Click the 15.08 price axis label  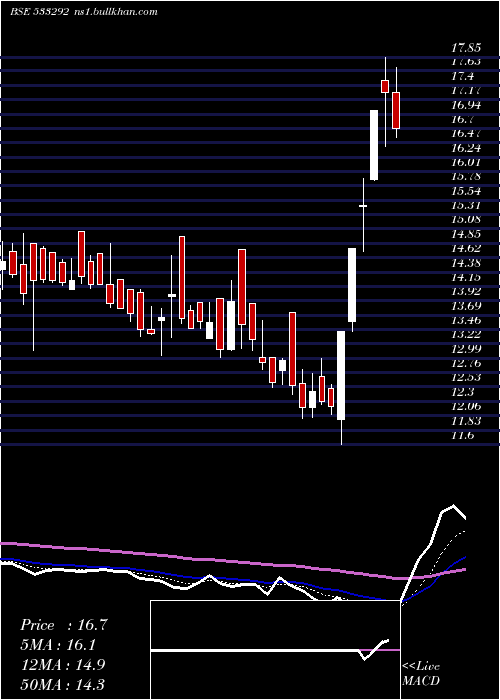(x=466, y=220)
